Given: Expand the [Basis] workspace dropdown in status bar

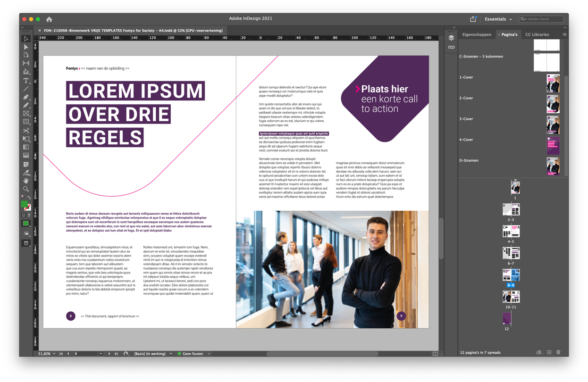Looking at the screenshot, I should tap(170, 353).
